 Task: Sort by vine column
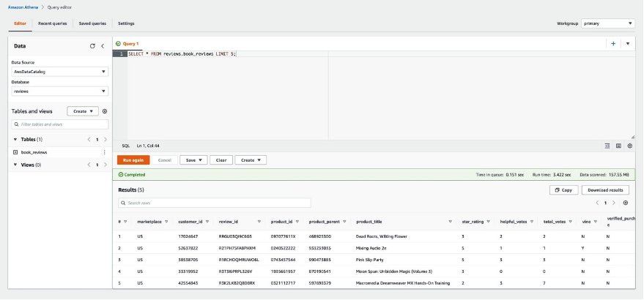point(595,222)
